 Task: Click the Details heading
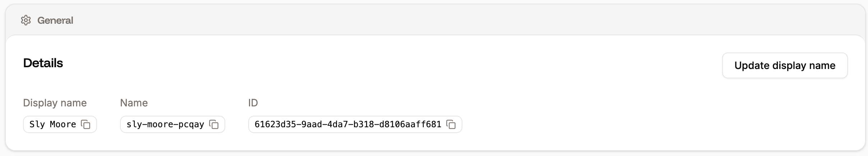point(43,63)
